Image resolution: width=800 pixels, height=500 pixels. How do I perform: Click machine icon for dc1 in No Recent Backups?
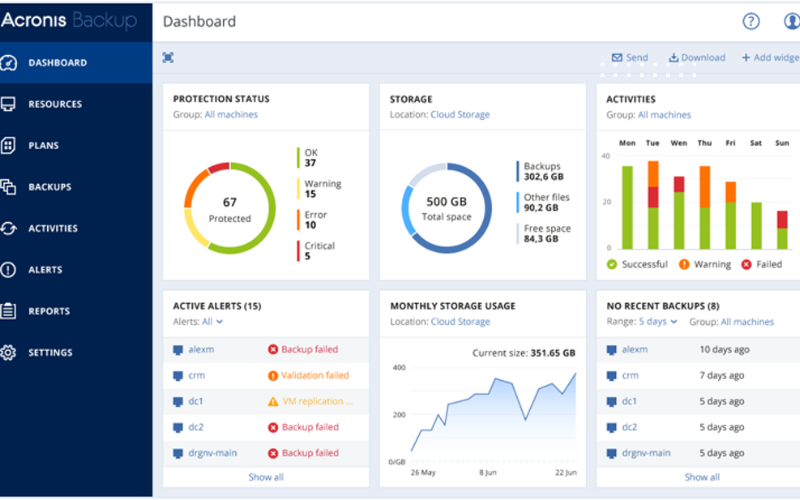click(x=611, y=402)
